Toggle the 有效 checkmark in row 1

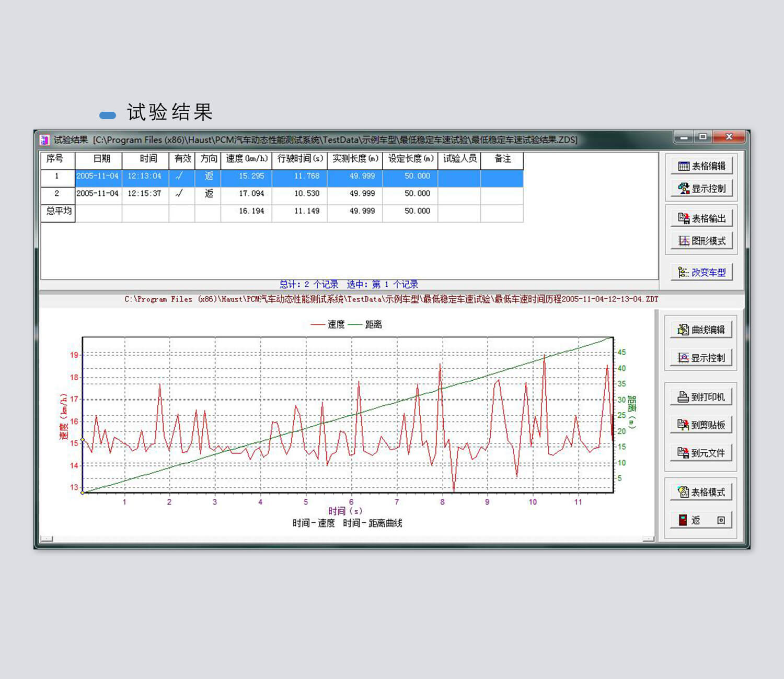click(181, 177)
